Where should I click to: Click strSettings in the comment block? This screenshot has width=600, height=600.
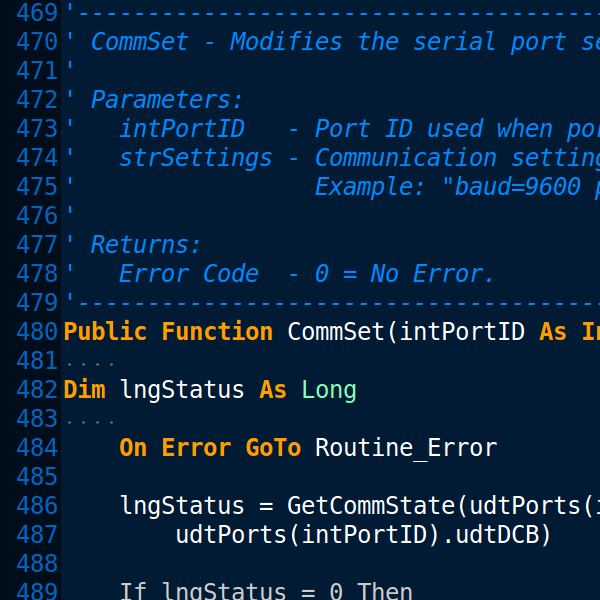tap(195, 158)
